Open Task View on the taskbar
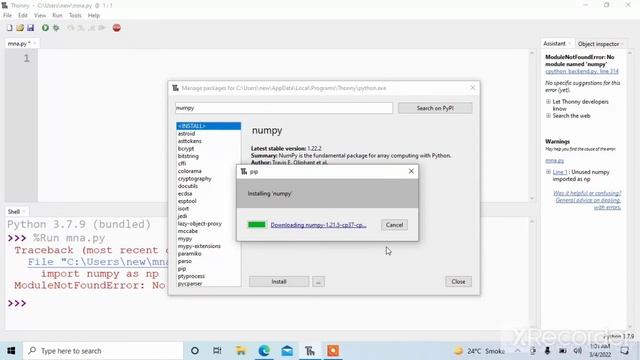The height and width of the screenshot is (360, 640). tap(217, 351)
